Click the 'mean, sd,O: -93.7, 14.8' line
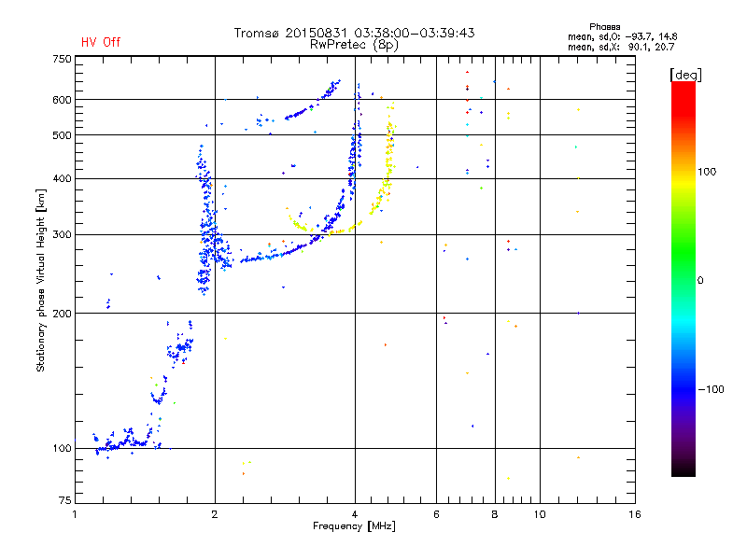 click(622, 36)
